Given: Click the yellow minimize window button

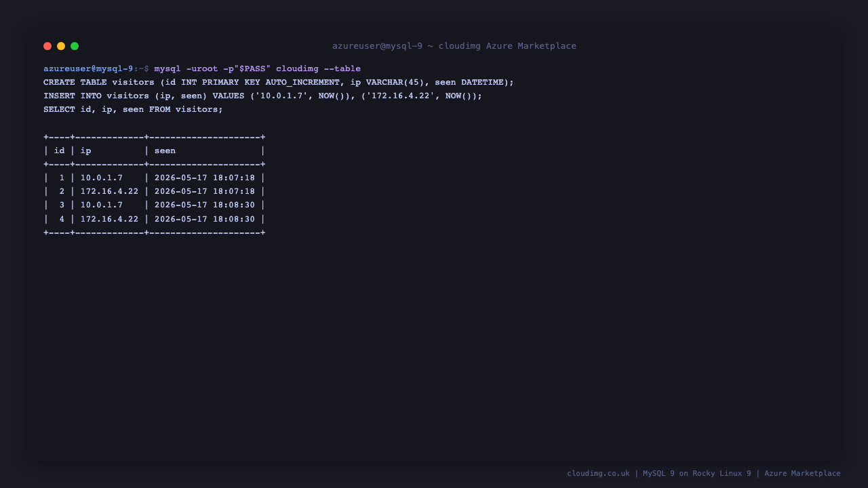Looking at the screenshot, I should [61, 46].
